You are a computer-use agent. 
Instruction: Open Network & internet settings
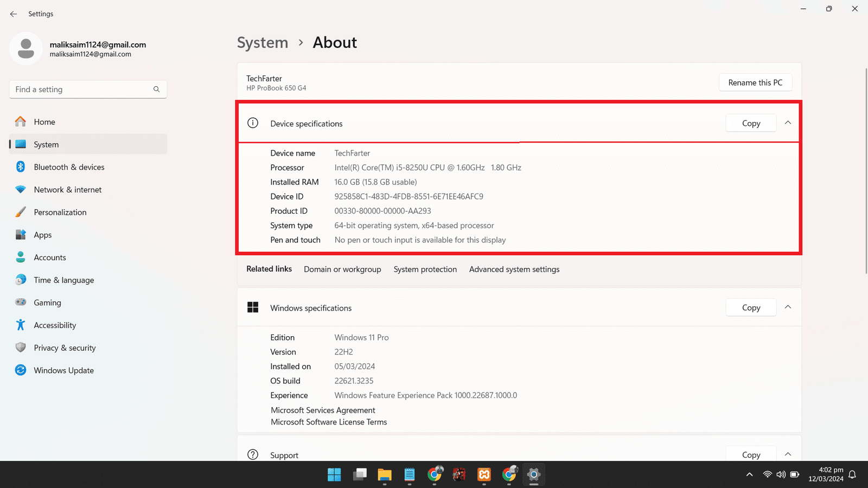[67, 190]
